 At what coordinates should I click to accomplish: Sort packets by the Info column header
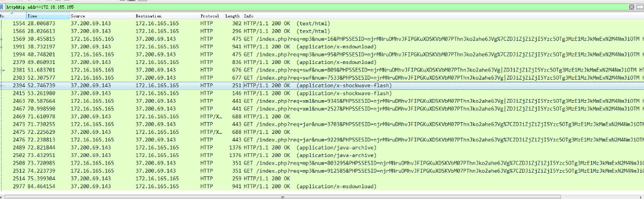coord(443,16)
